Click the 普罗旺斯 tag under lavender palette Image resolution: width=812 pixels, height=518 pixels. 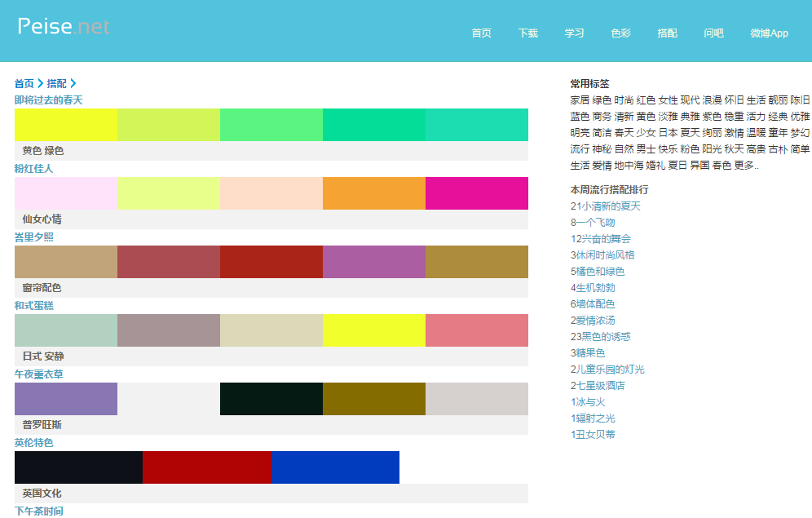click(x=42, y=425)
